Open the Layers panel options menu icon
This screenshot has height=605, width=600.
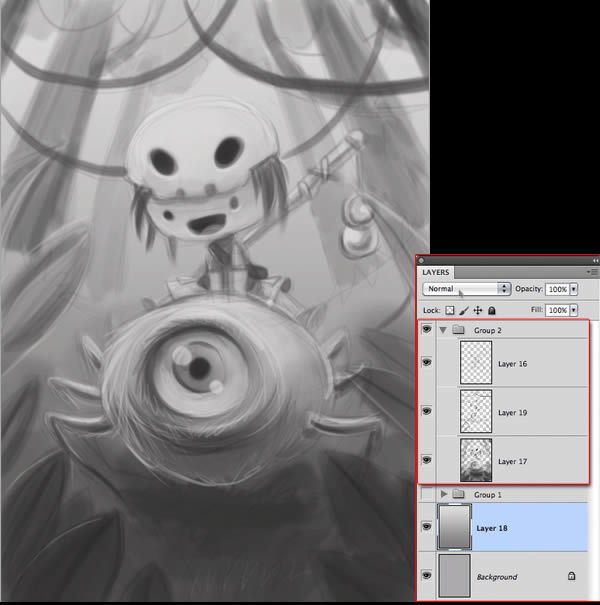point(593,272)
